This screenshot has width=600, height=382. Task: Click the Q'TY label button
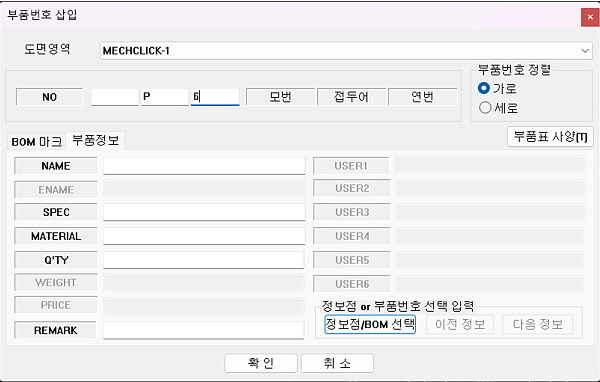[56, 260]
